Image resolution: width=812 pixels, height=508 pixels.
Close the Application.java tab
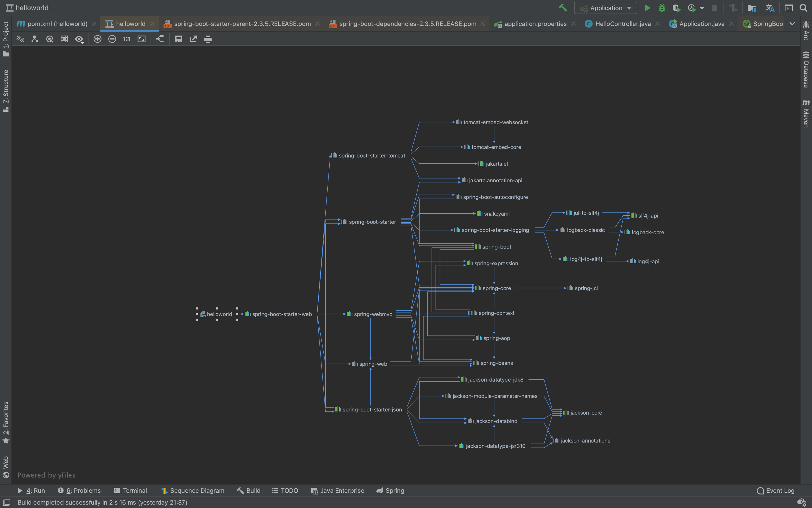pyautogui.click(x=731, y=23)
